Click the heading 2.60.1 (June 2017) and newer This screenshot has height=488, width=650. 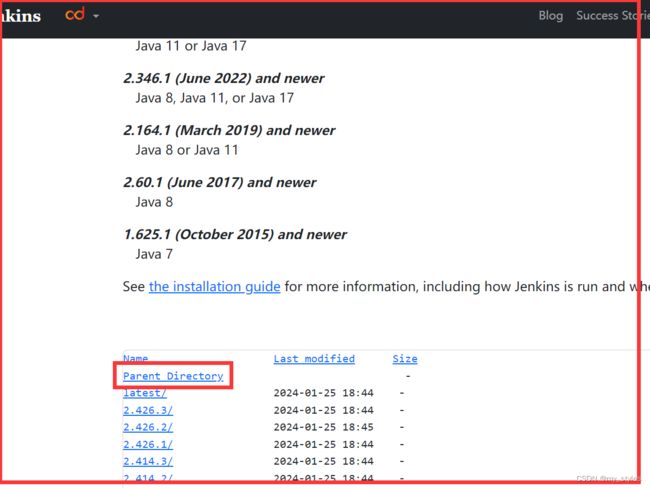coord(220,182)
